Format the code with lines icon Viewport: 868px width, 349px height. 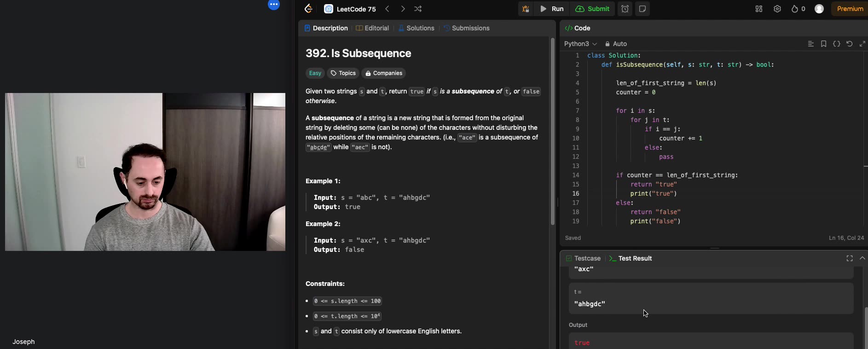click(x=811, y=44)
